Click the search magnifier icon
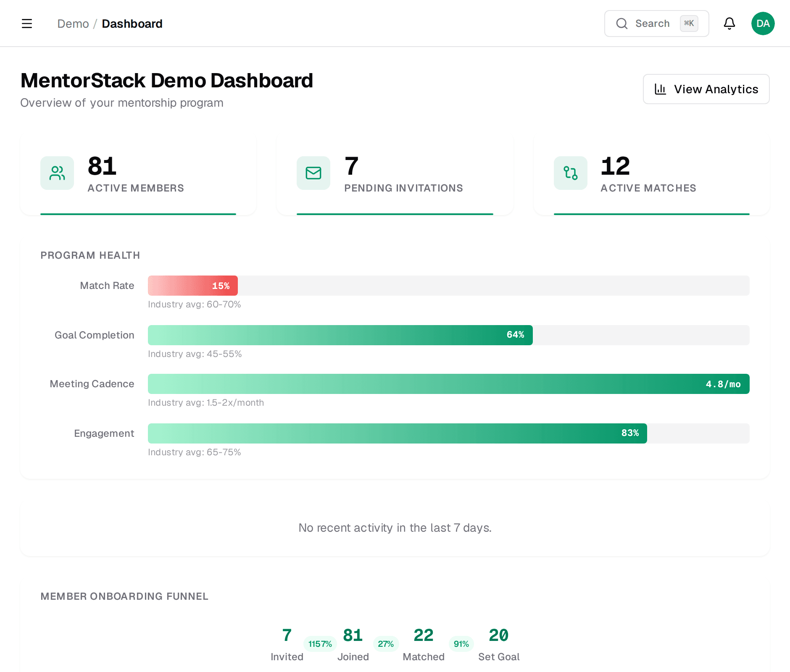Image resolution: width=790 pixels, height=672 pixels. coord(622,24)
